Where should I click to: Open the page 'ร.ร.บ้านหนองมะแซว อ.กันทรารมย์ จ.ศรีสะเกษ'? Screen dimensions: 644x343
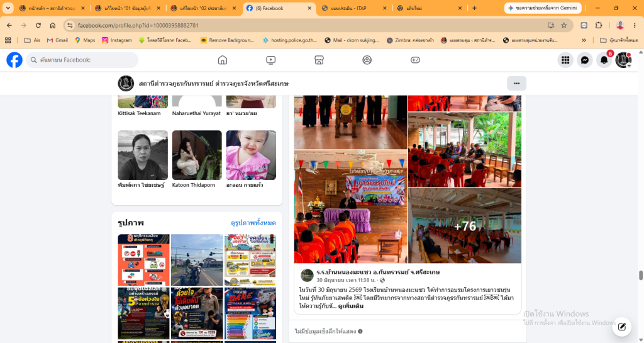click(x=378, y=272)
